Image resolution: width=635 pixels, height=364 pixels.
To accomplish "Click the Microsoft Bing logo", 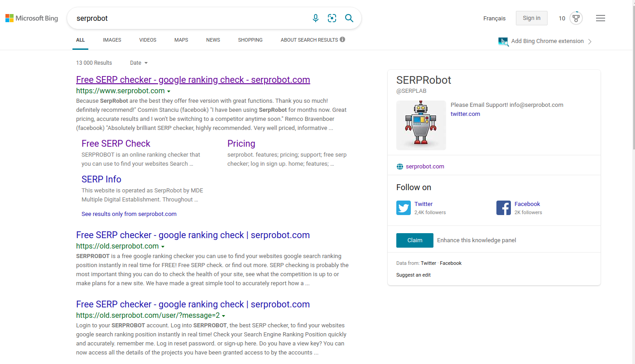I will point(32,18).
